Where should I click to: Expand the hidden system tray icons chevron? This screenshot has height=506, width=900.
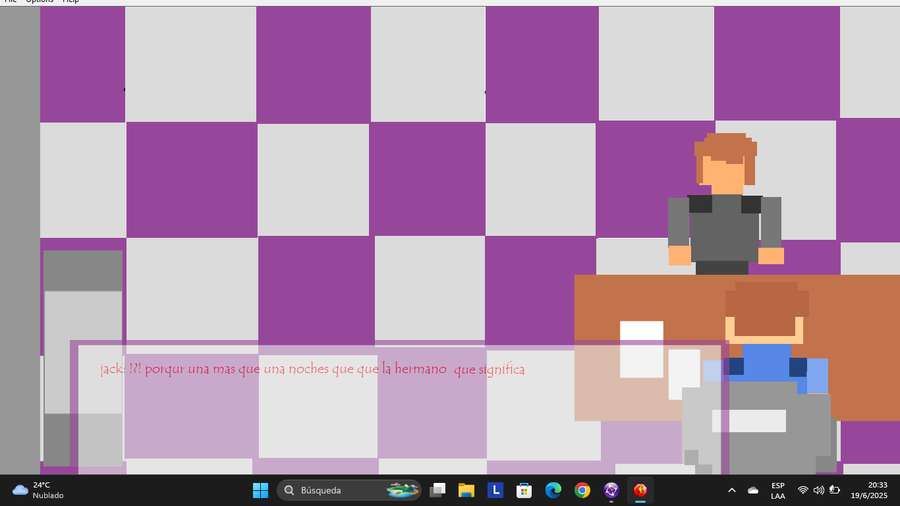732,491
